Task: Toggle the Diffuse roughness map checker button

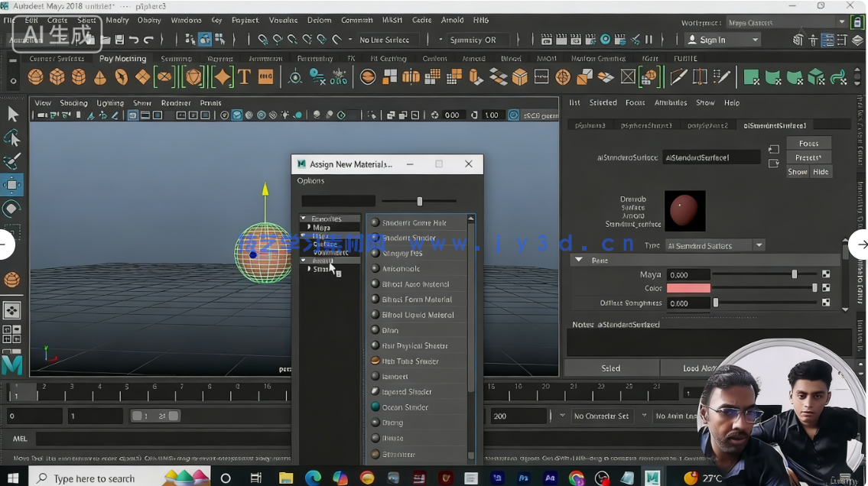Action: [826, 303]
